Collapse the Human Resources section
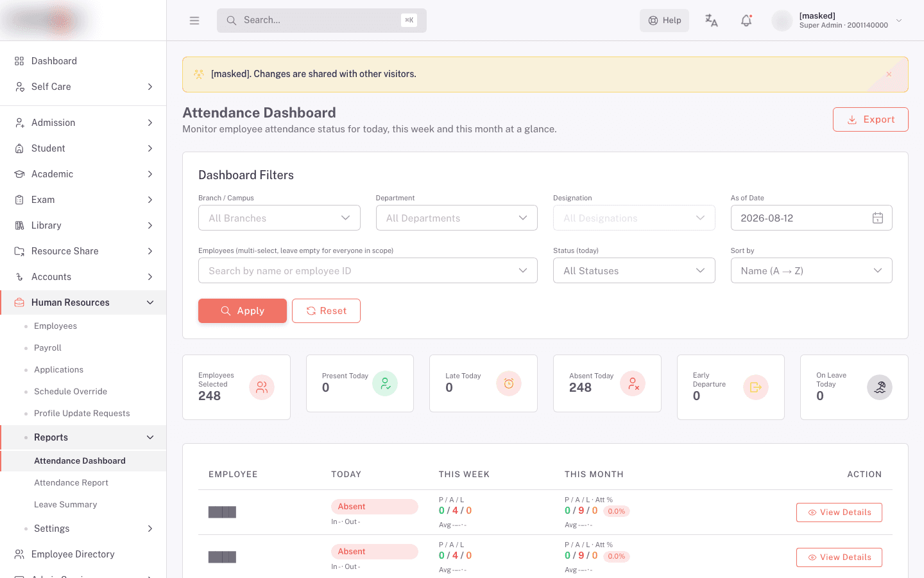This screenshot has width=924, height=578. pos(83,302)
